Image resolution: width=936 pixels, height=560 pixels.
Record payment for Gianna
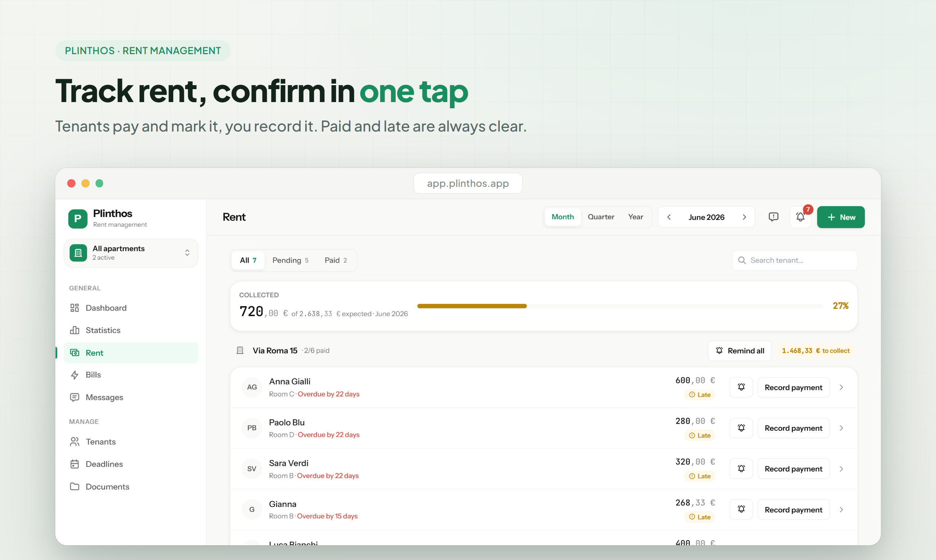coord(793,510)
